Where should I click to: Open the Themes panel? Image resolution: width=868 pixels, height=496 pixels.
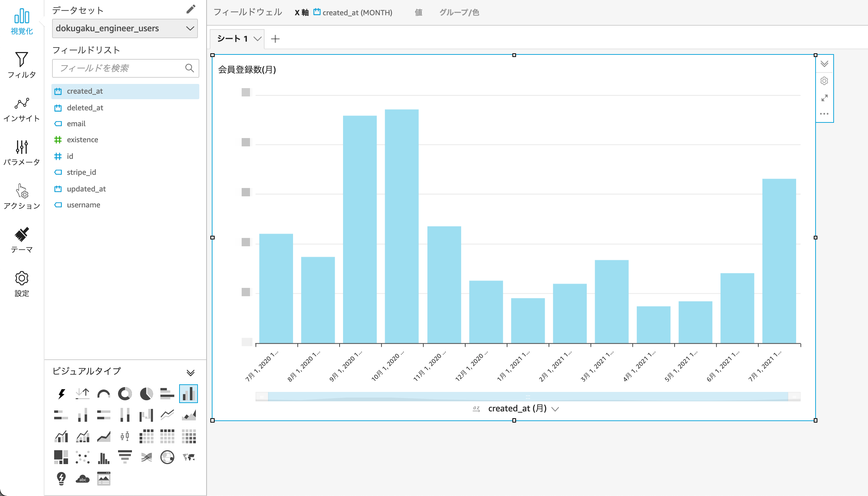tap(22, 240)
